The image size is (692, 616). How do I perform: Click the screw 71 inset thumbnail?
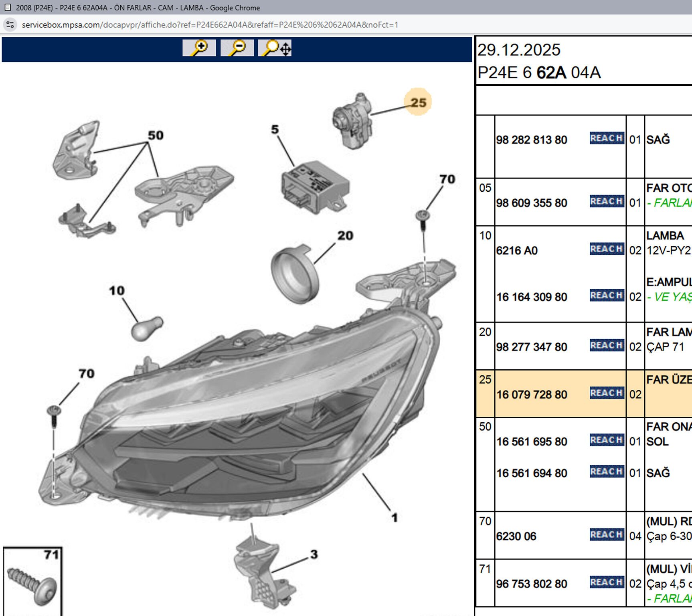click(x=32, y=582)
